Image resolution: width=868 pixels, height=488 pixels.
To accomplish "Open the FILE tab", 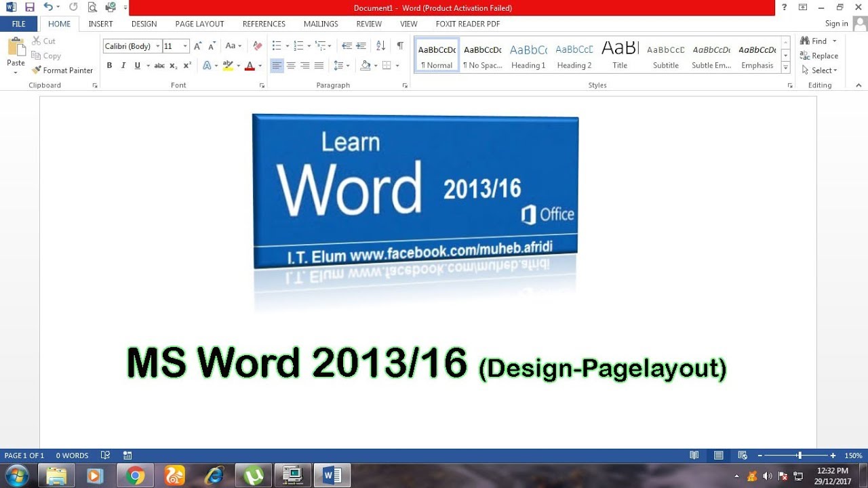I will point(19,24).
